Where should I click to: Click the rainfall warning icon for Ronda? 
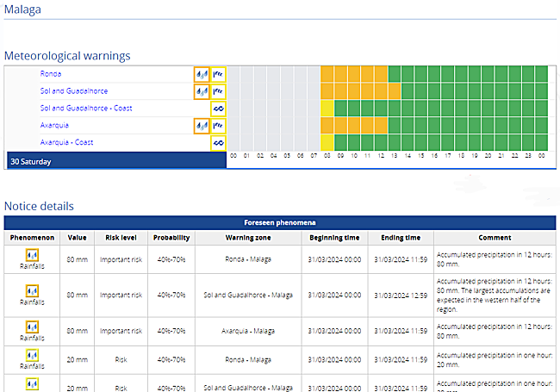tap(202, 74)
